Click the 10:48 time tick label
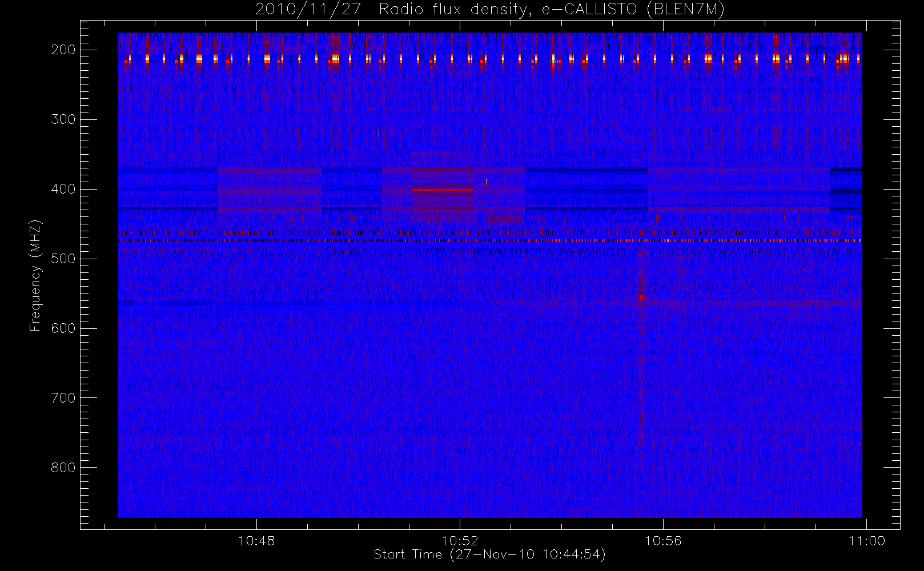This screenshot has height=571, width=924. pyautogui.click(x=256, y=541)
